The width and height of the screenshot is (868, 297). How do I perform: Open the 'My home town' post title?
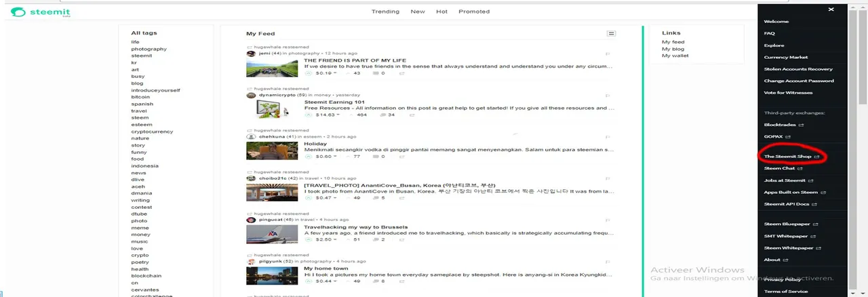[325, 269]
